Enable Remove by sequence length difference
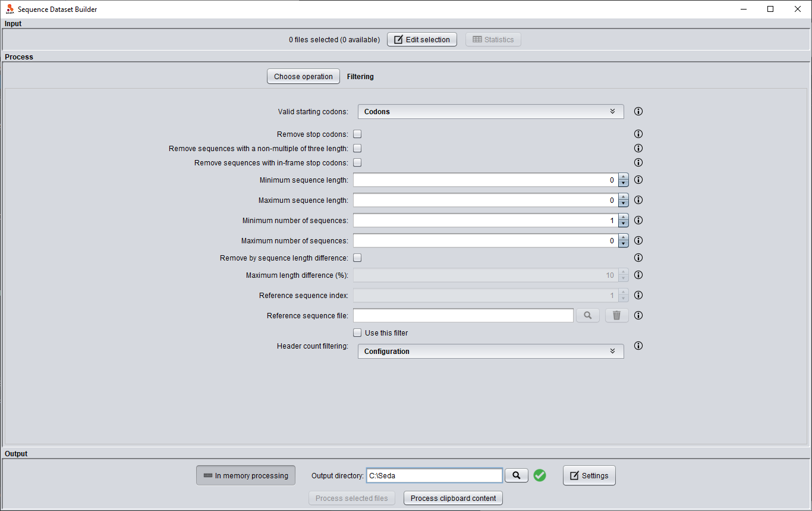 [x=357, y=258]
